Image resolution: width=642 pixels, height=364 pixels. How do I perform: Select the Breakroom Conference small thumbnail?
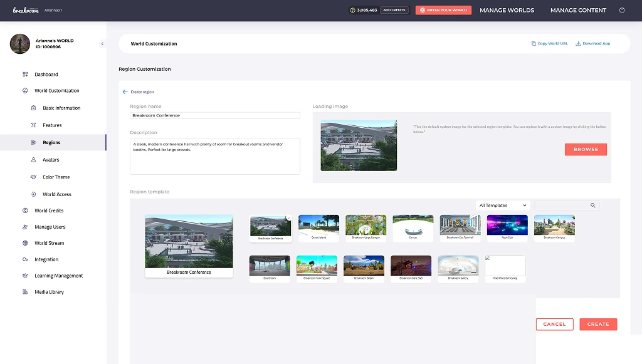coord(271,229)
